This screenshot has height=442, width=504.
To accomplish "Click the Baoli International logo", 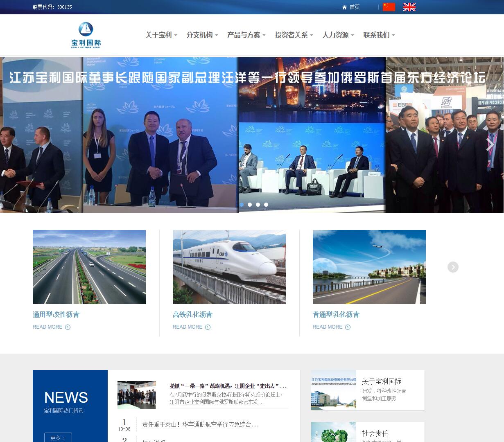I will (x=86, y=35).
